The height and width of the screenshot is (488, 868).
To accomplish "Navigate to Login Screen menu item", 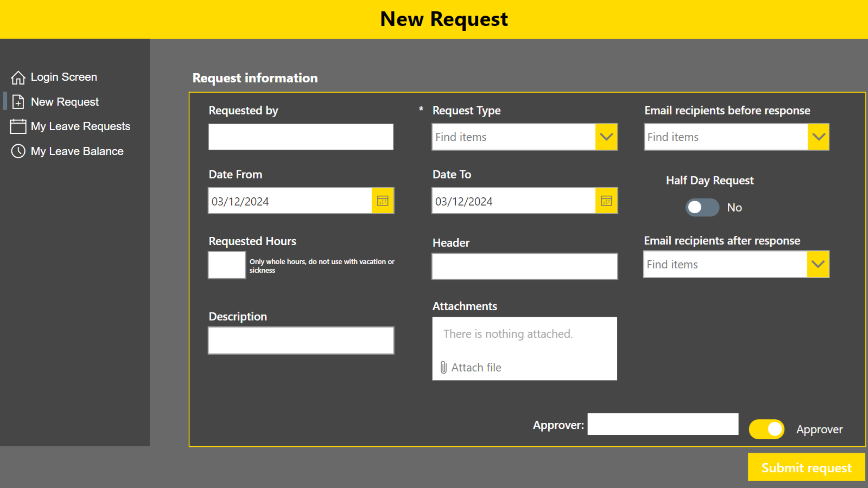I will point(64,77).
